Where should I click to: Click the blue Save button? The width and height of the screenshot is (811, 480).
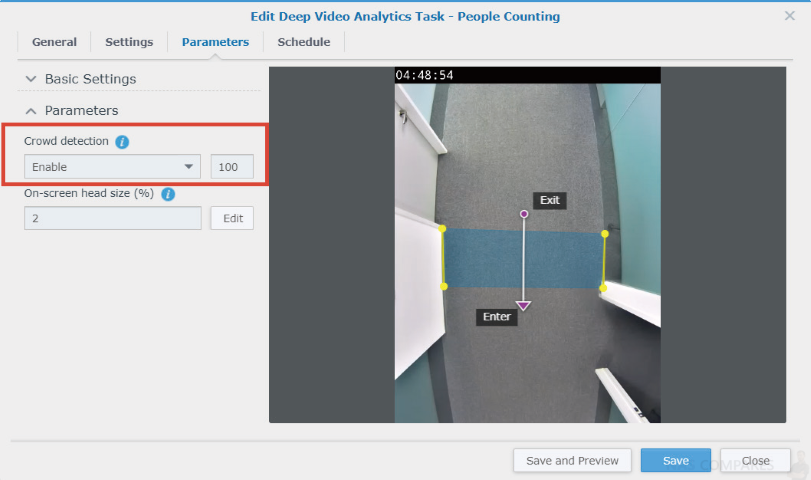point(675,460)
